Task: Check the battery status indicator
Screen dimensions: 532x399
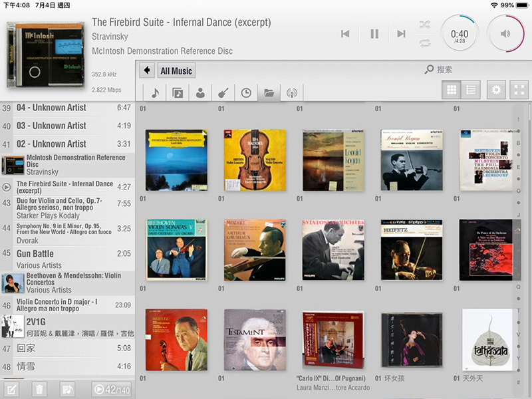Action: tap(522, 5)
